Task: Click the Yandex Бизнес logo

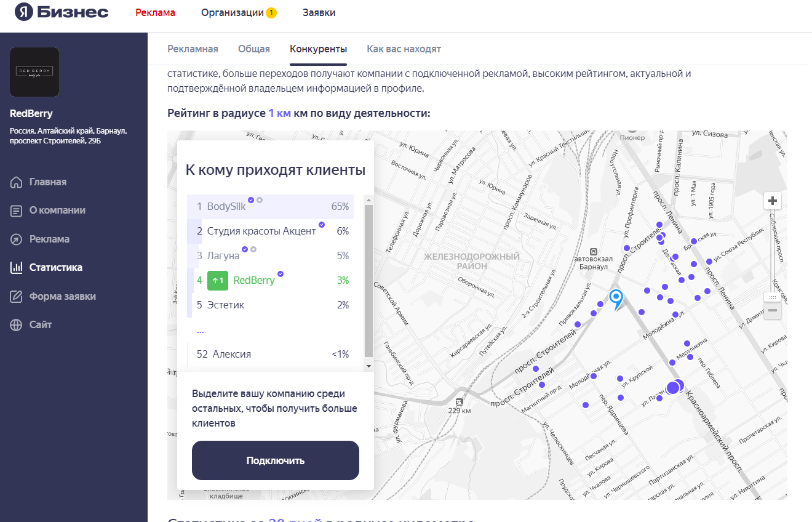Action: (62, 12)
